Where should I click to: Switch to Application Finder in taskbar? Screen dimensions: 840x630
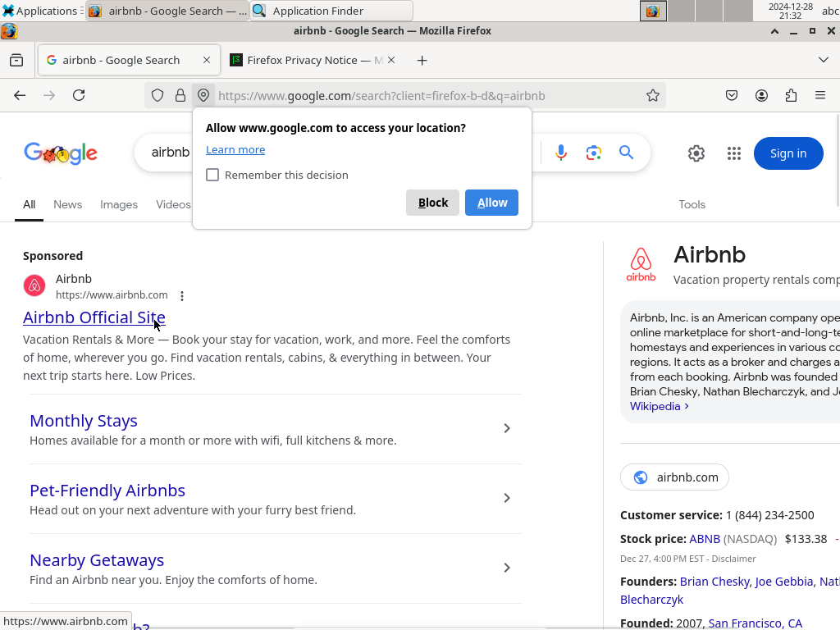point(331,11)
